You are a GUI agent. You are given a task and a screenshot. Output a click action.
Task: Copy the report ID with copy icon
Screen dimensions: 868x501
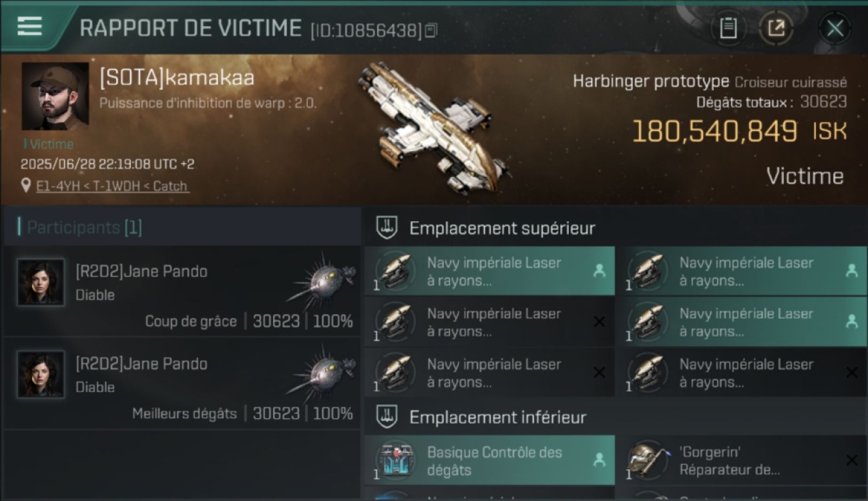[x=431, y=30]
